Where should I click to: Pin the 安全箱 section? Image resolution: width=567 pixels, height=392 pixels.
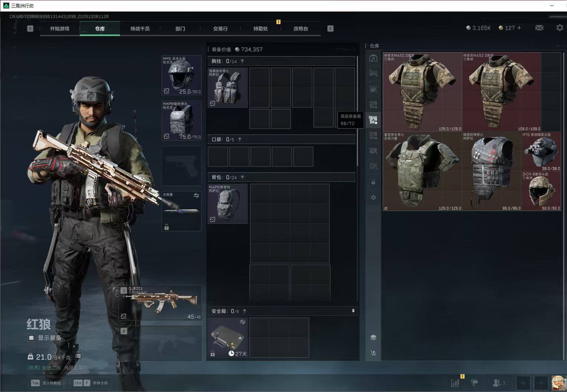[x=353, y=311]
